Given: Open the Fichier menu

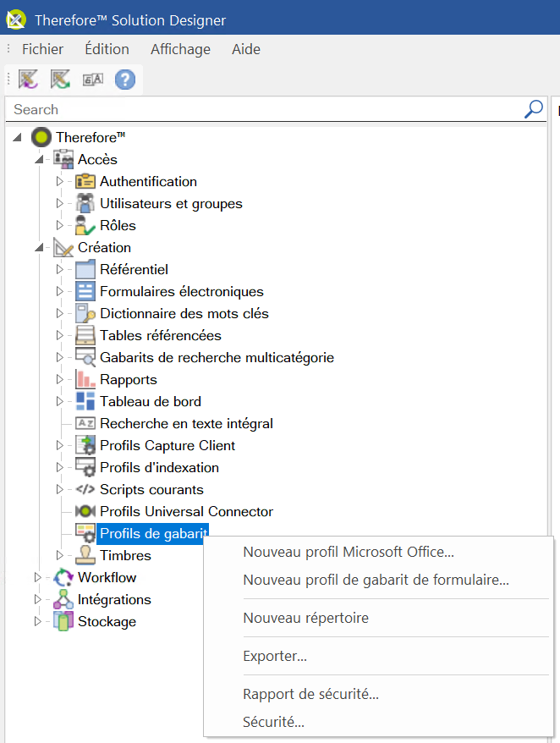Looking at the screenshot, I should coord(42,49).
